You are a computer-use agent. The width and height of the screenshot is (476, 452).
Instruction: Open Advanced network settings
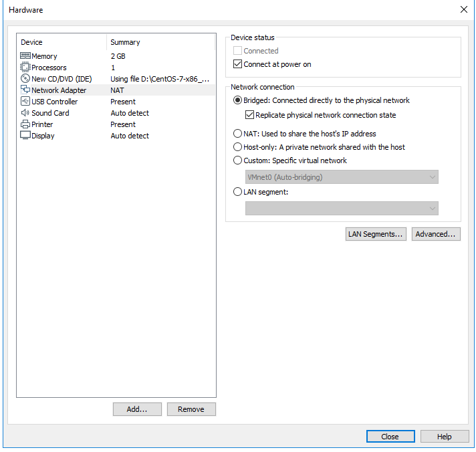[x=436, y=234]
